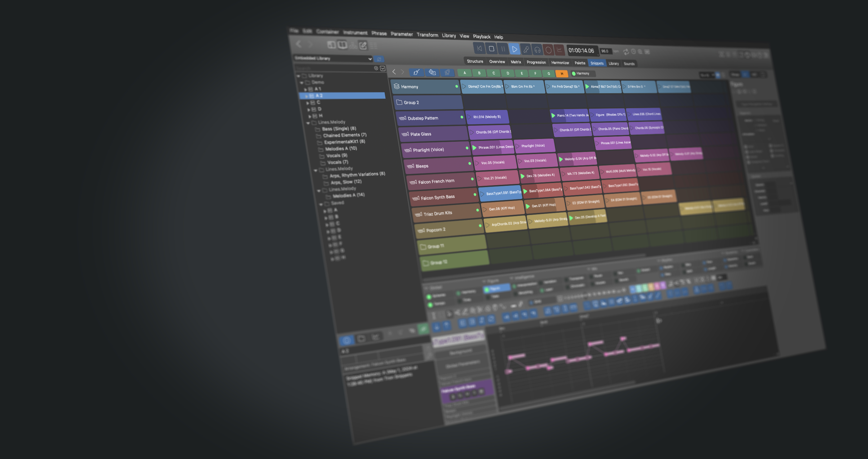This screenshot has height=459, width=868.
Task: Toggle the green dot on Triaz Drum Kits
Action: 477,210
